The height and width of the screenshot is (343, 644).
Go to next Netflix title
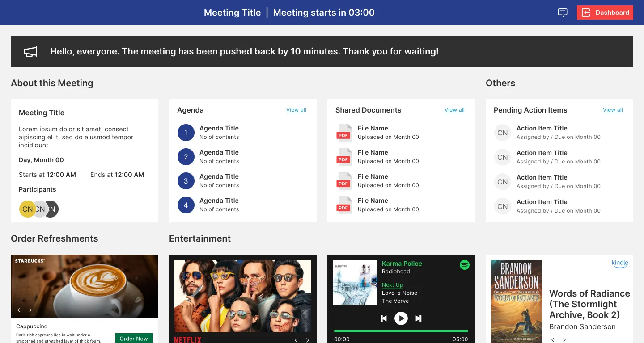pos(308,340)
